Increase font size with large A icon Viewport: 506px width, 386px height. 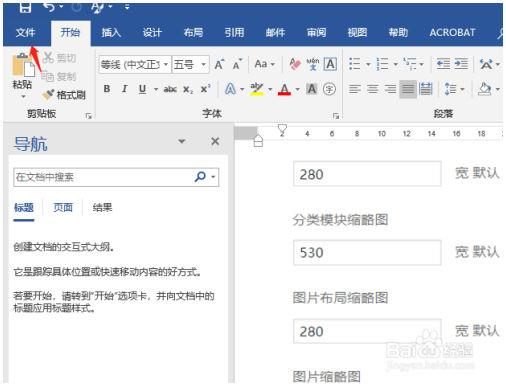(x=219, y=64)
